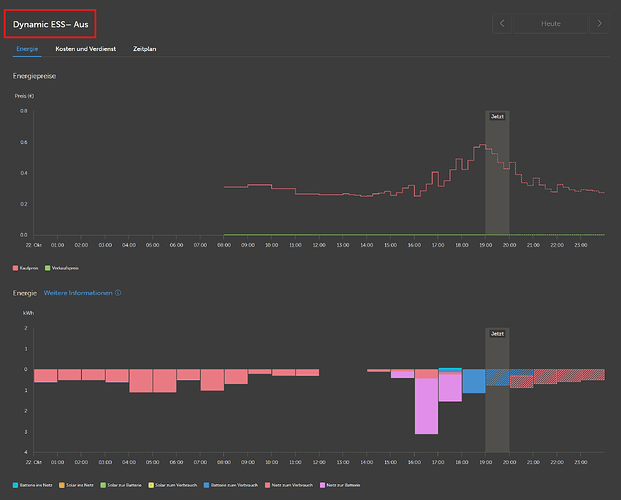The width and height of the screenshot is (621, 500).
Task: Toggle Batterie ins Netz legend entry
Action: pyautogui.click(x=32, y=485)
